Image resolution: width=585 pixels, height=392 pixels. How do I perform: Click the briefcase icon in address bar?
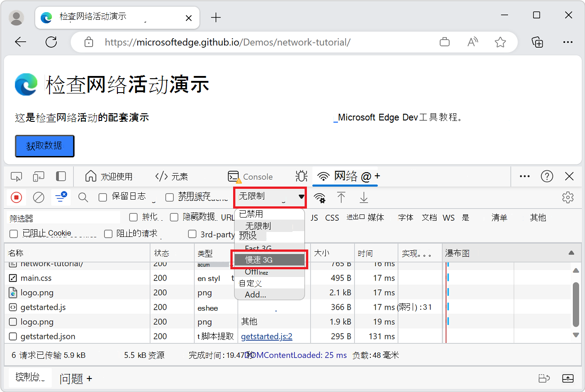(445, 42)
